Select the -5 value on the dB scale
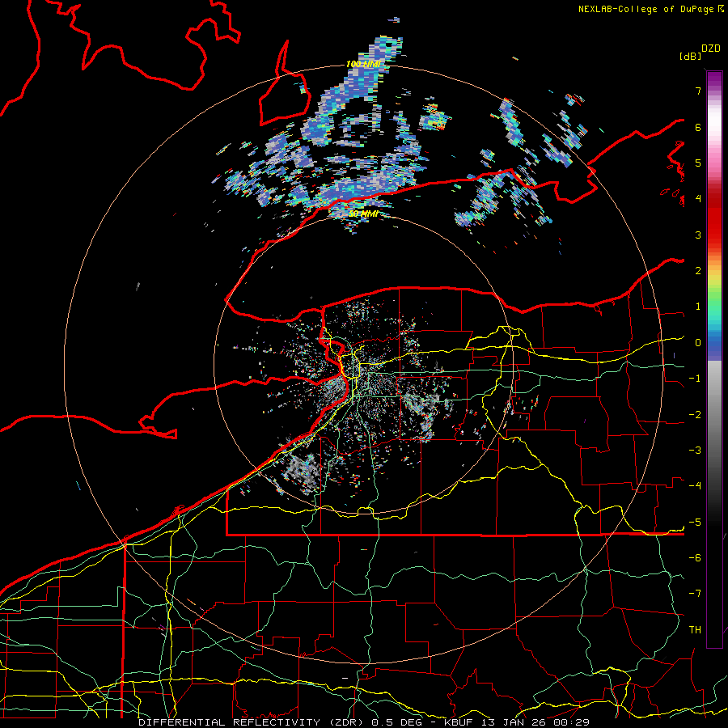Screen dimensions: 728x728 pyautogui.click(x=695, y=523)
